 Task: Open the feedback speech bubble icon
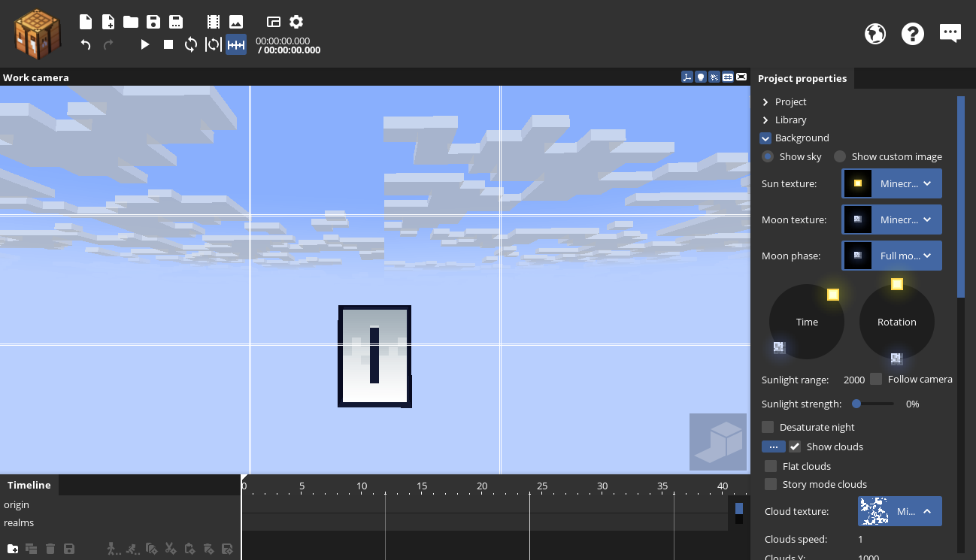click(950, 33)
